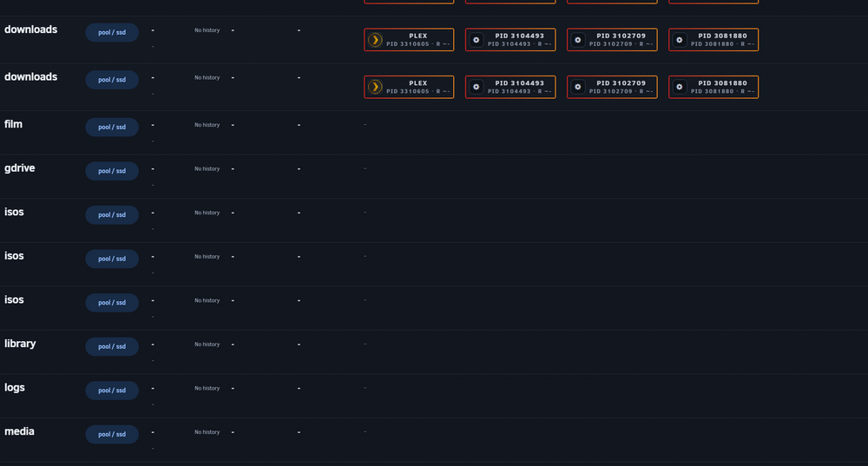Open the gdrive share name
Viewport: 868px width, 466px height.
click(x=19, y=168)
